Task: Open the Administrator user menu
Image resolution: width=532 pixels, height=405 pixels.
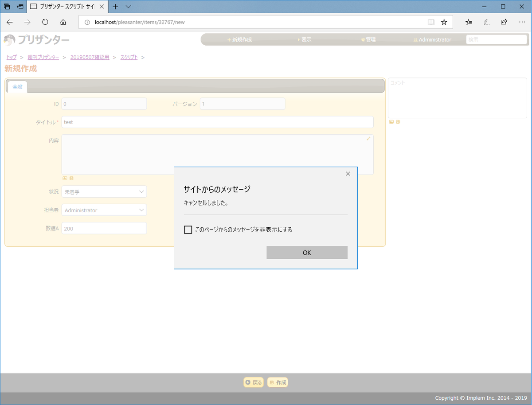Action: click(432, 39)
